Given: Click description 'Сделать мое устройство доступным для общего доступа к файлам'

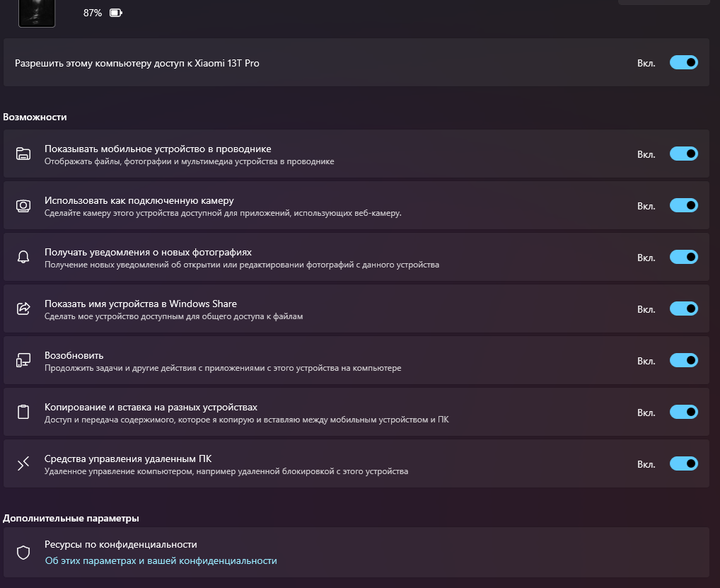Looking at the screenshot, I should coord(173,316).
